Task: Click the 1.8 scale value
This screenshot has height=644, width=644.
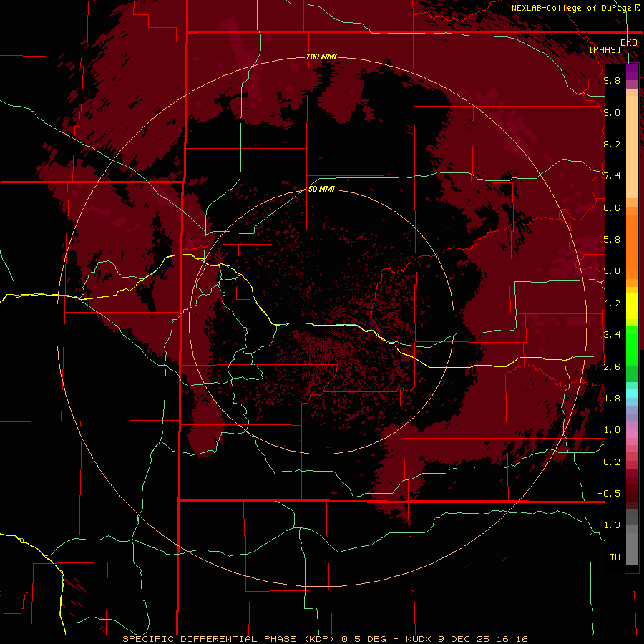Action: click(x=612, y=399)
